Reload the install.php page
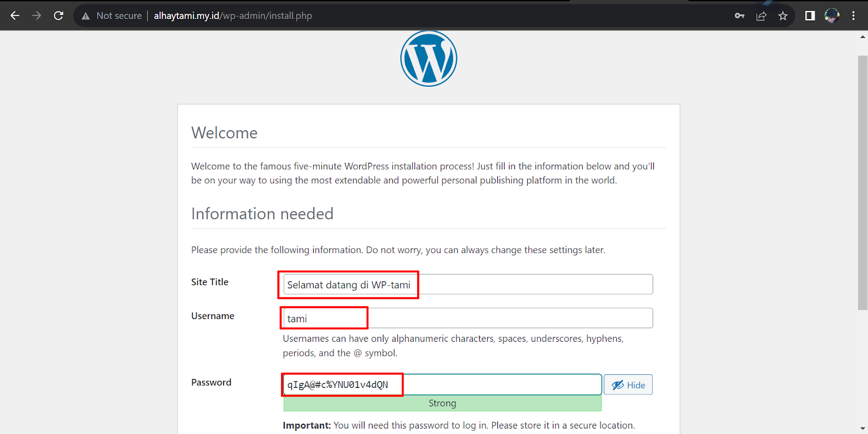The image size is (868, 434). (59, 16)
